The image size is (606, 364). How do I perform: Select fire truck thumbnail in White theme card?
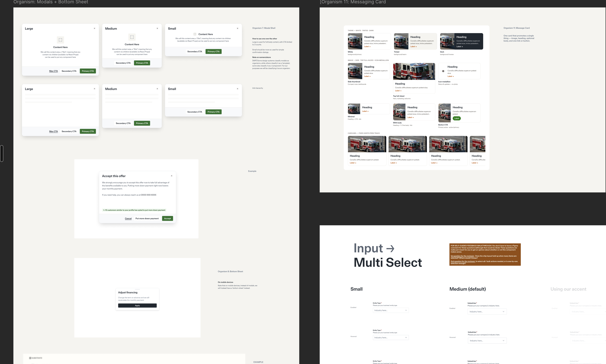355,41
